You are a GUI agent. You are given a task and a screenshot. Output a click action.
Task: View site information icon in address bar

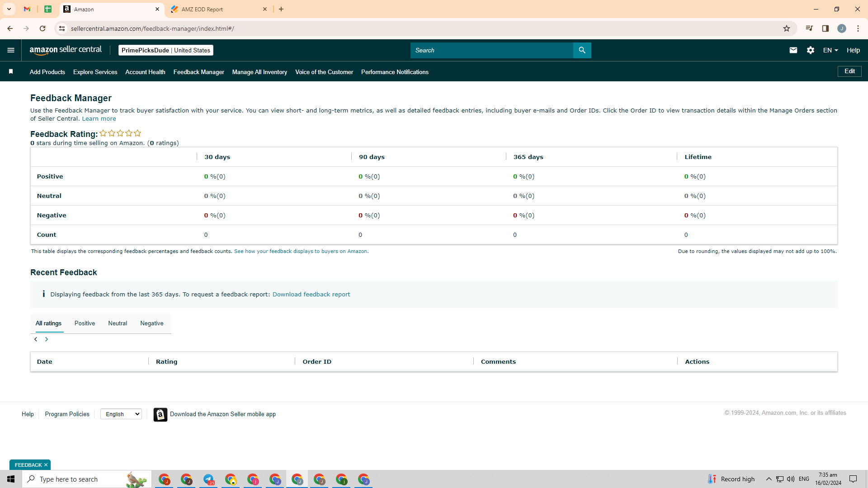[62, 28]
